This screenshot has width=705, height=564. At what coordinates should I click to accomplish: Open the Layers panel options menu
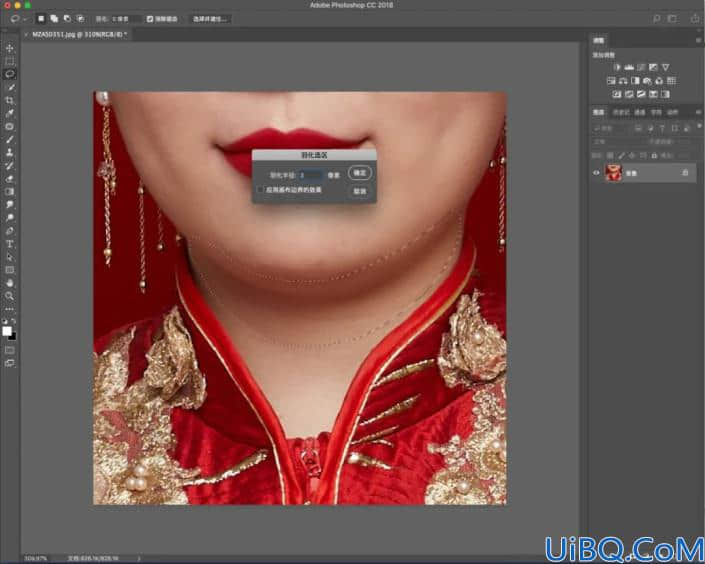698,112
